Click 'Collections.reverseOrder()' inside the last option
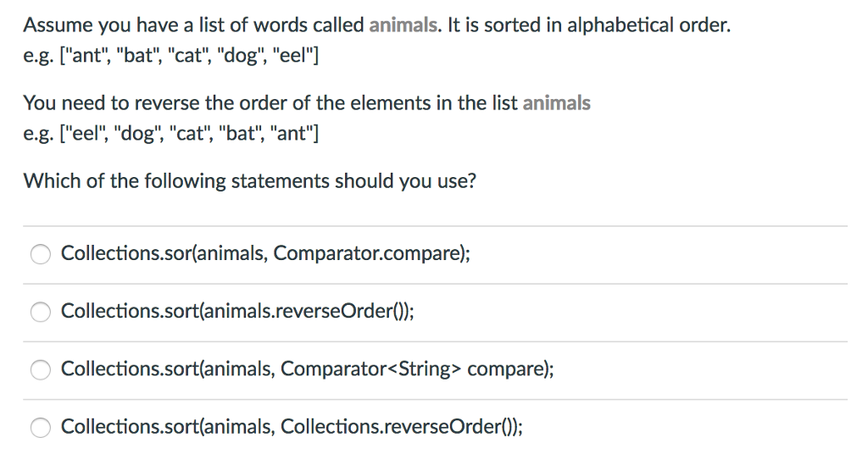Viewport: 868px width, 471px height. [398, 427]
